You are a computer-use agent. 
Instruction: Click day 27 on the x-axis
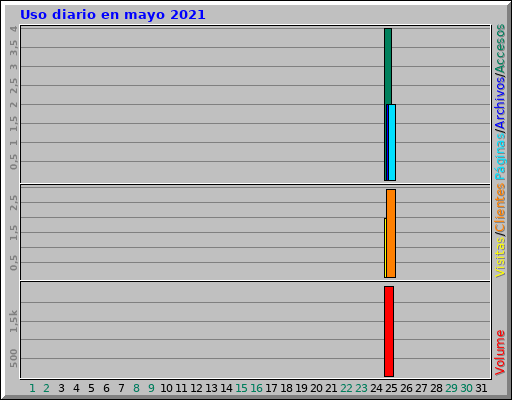(x=421, y=388)
